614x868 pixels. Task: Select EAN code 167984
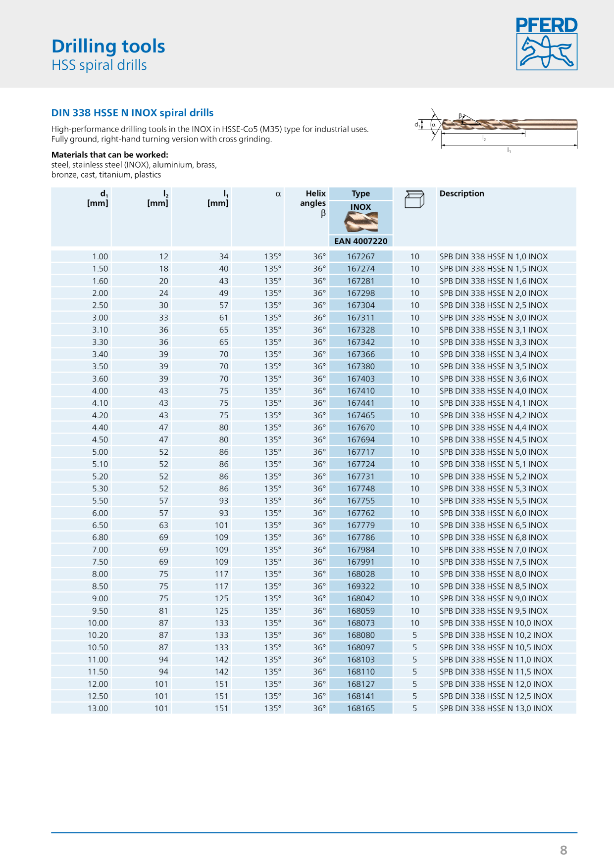pyautogui.click(x=361, y=550)
